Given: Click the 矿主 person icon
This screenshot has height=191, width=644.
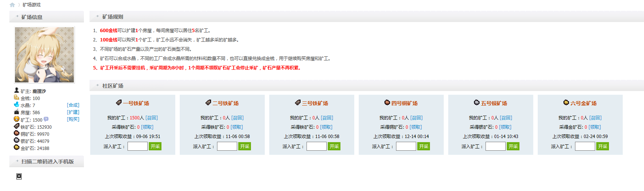Looking at the screenshot, I should point(16,90).
